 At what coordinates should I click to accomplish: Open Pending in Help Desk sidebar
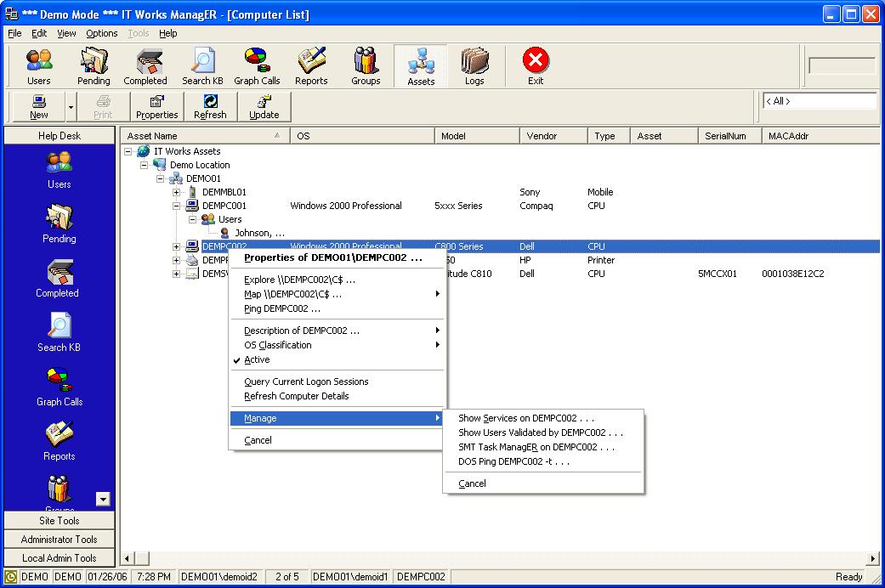60,224
